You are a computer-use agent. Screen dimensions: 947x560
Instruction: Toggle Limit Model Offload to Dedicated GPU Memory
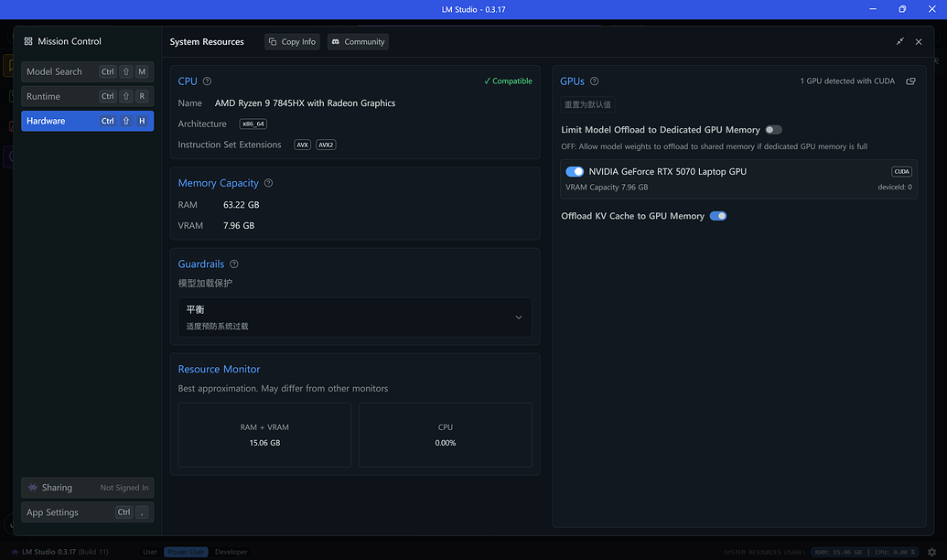774,130
